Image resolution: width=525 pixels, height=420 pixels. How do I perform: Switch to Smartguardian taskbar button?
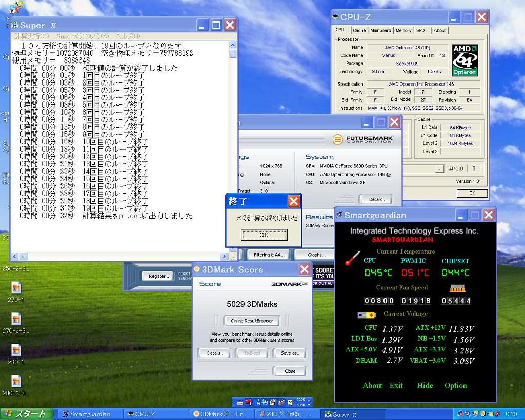90,414
